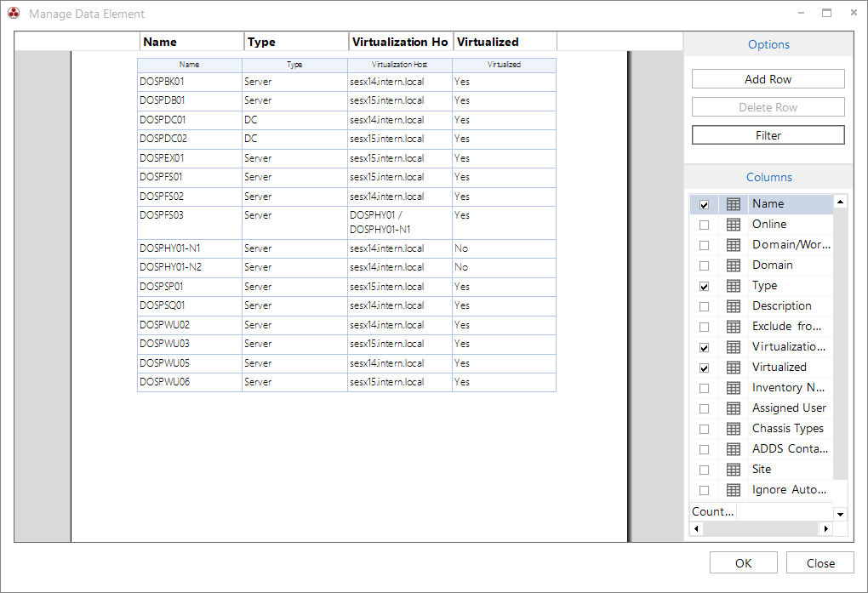
Task: Check the Inventory N... column checkbox
Action: coord(704,389)
